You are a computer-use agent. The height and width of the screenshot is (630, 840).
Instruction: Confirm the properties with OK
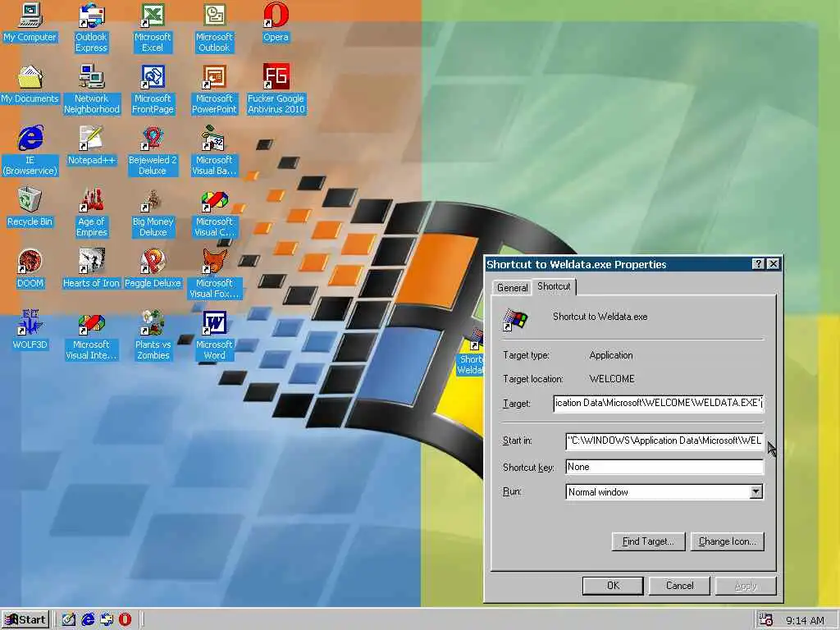613,586
